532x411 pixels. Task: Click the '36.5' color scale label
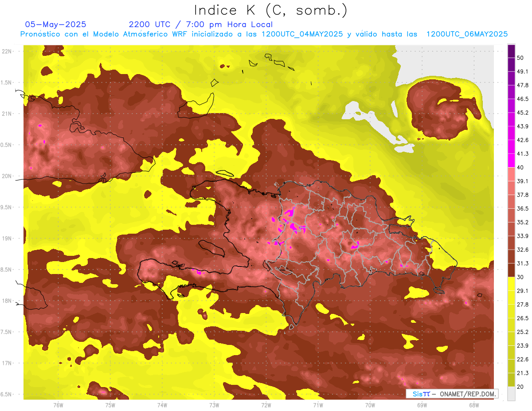523,209
